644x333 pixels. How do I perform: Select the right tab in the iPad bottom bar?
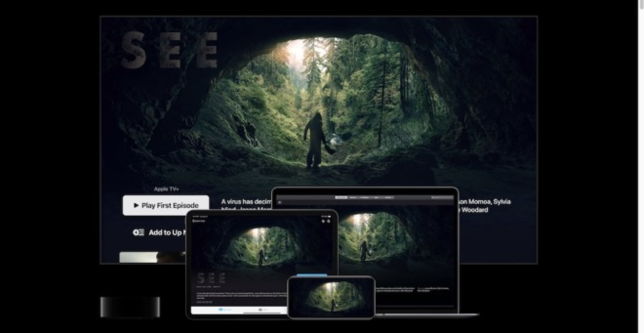click(261, 310)
